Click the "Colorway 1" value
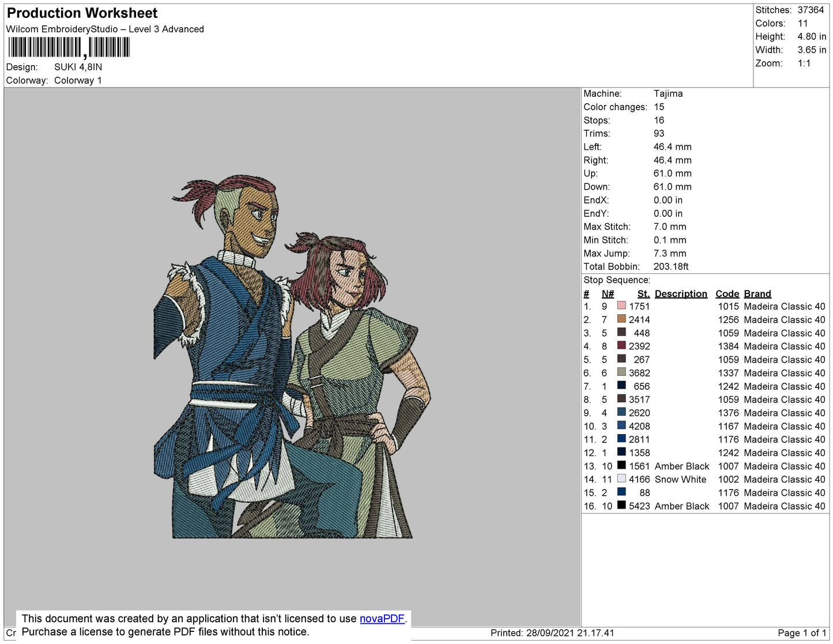833x644 pixels. pyautogui.click(x=78, y=81)
